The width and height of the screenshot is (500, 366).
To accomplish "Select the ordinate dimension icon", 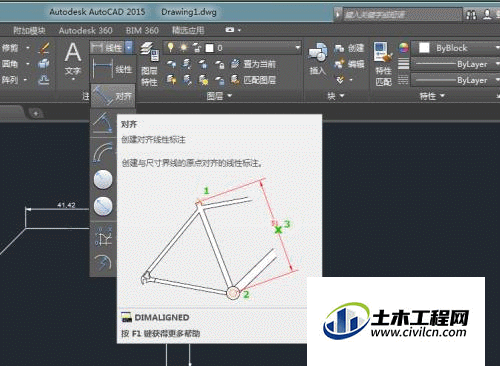I will click(x=103, y=236).
